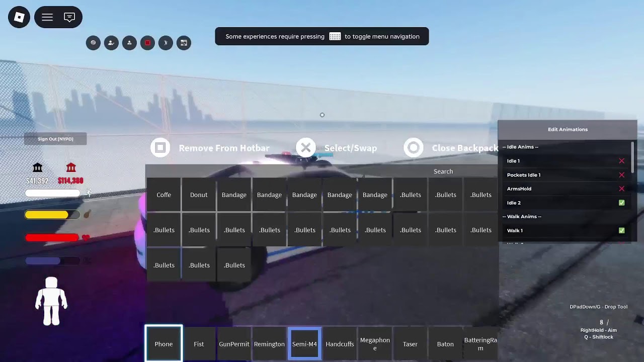644x362 pixels.
Task: Click the $41,392 cash amount
Action: [x=37, y=180]
